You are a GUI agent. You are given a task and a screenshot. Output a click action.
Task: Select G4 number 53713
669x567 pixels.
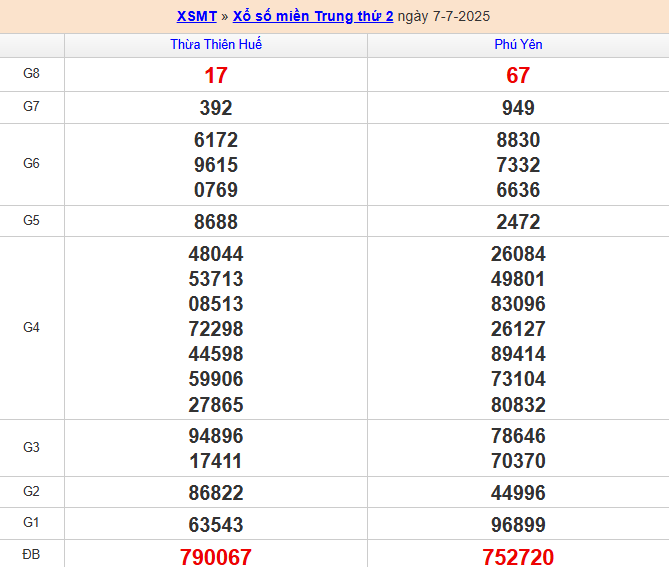(216, 279)
